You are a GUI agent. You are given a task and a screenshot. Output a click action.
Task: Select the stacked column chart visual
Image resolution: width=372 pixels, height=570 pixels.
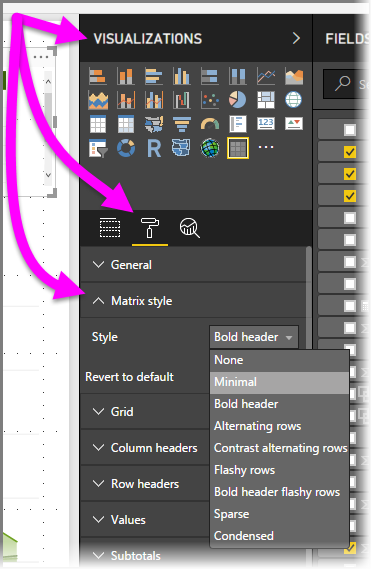(126, 76)
